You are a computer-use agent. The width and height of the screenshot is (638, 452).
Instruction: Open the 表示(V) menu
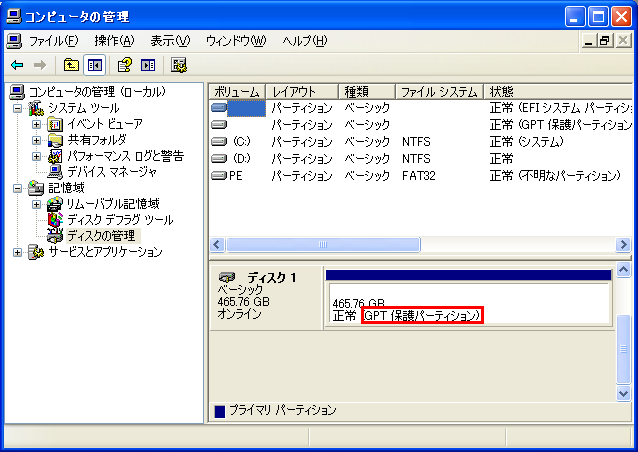tap(170, 41)
